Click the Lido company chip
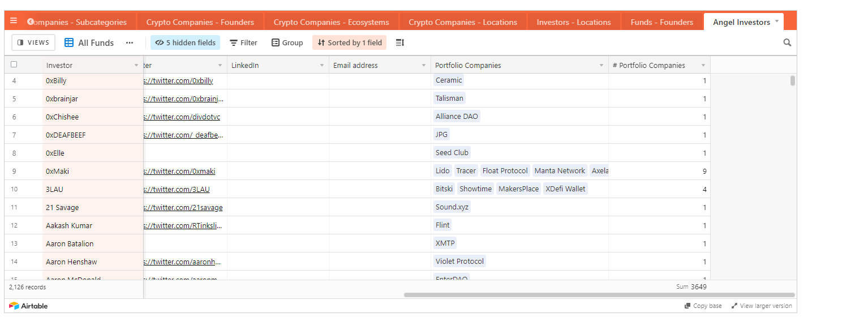Screen dimensions: 868x321 click(442, 171)
